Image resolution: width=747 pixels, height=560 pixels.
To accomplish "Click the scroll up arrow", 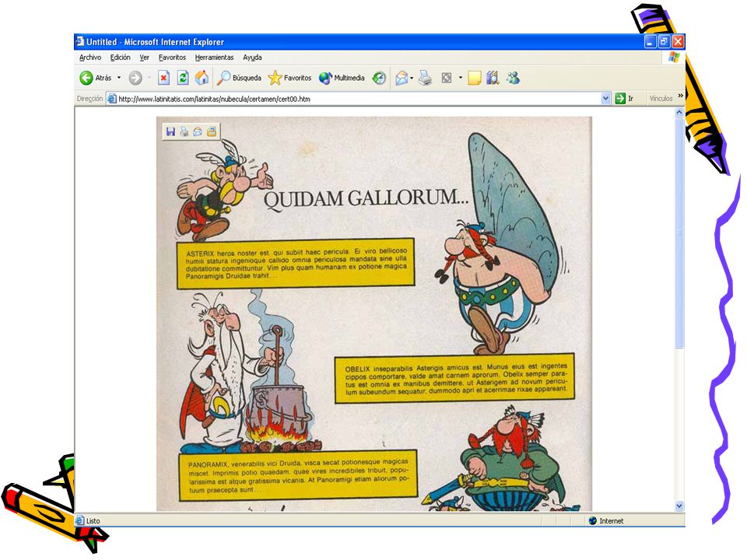I will [x=680, y=112].
